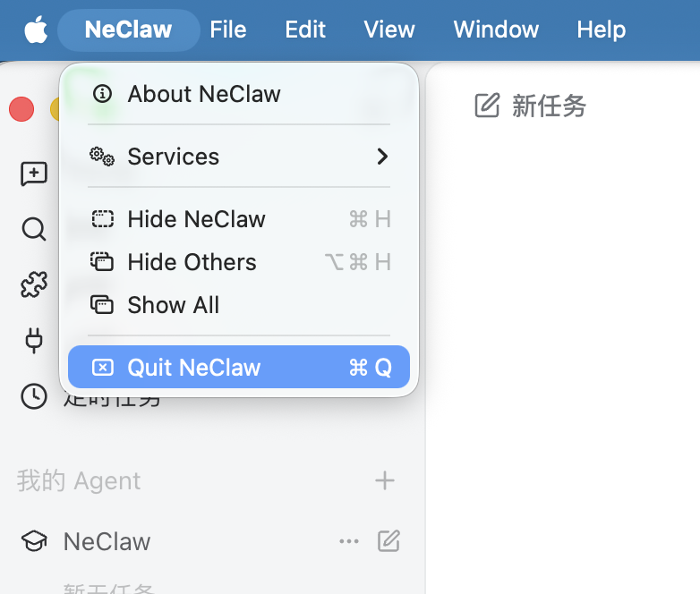Choose Quit NeClaw menu item
Viewport: 700px width, 594px height.
click(239, 367)
